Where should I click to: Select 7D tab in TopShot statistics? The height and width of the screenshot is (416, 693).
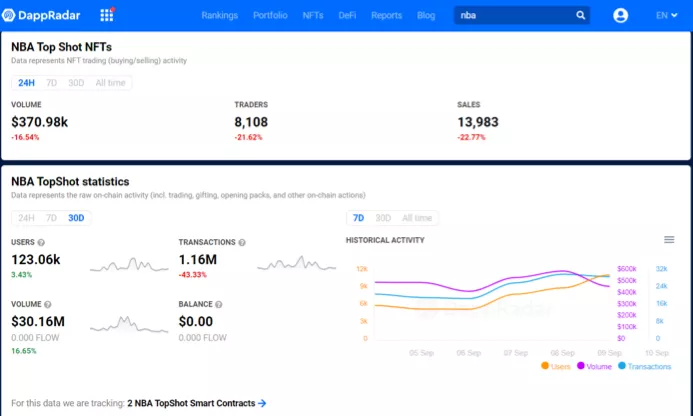[x=51, y=218]
